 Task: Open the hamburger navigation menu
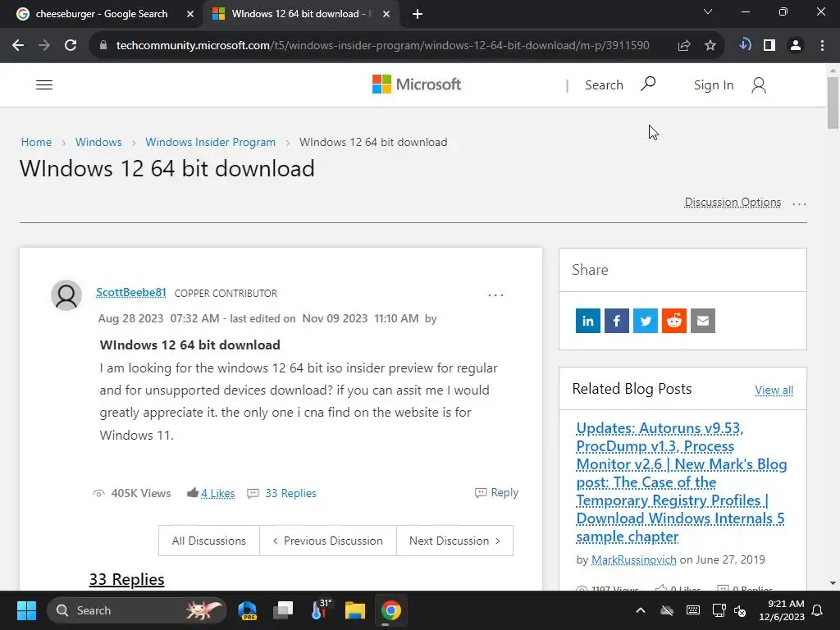44,84
